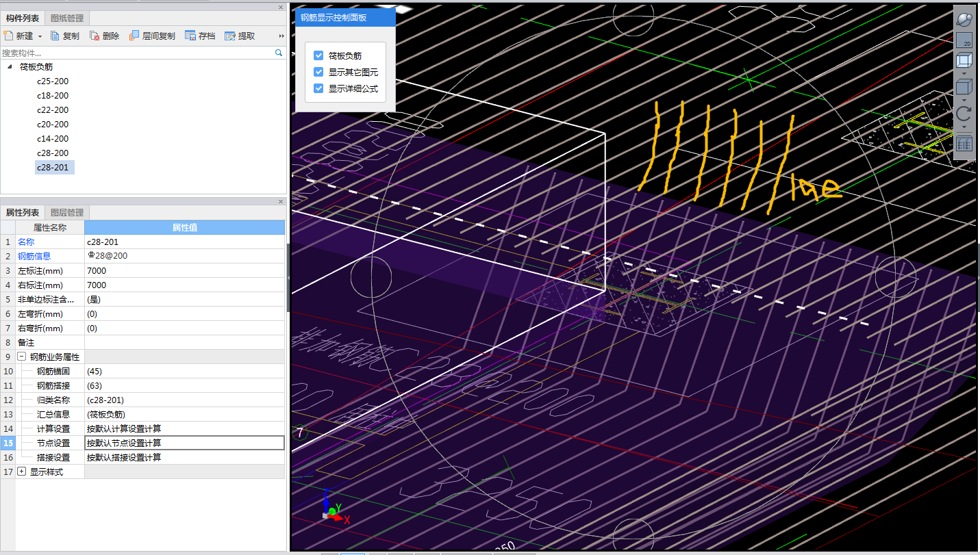Expand the 显示样式 group

pyautogui.click(x=22, y=472)
